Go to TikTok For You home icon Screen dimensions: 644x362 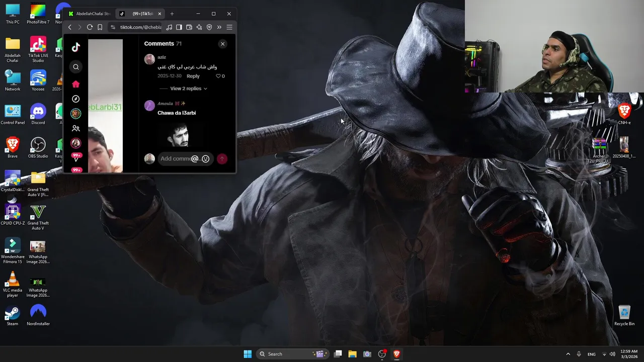(x=76, y=84)
